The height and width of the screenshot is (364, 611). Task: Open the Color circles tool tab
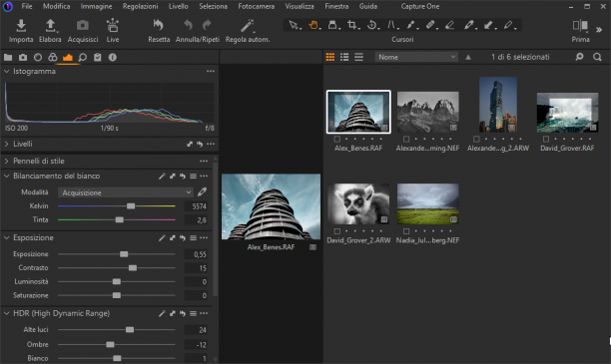click(53, 58)
